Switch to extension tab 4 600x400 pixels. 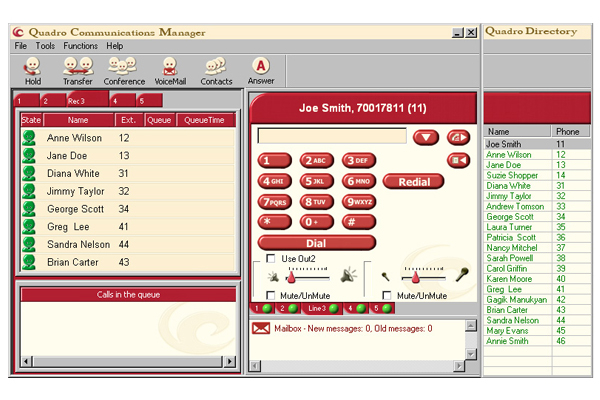[122, 101]
